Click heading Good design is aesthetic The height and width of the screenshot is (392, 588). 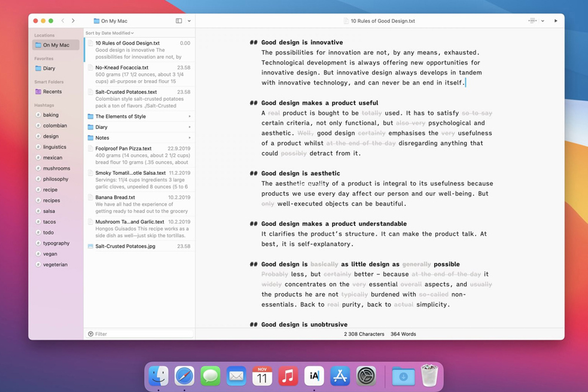[x=300, y=174]
